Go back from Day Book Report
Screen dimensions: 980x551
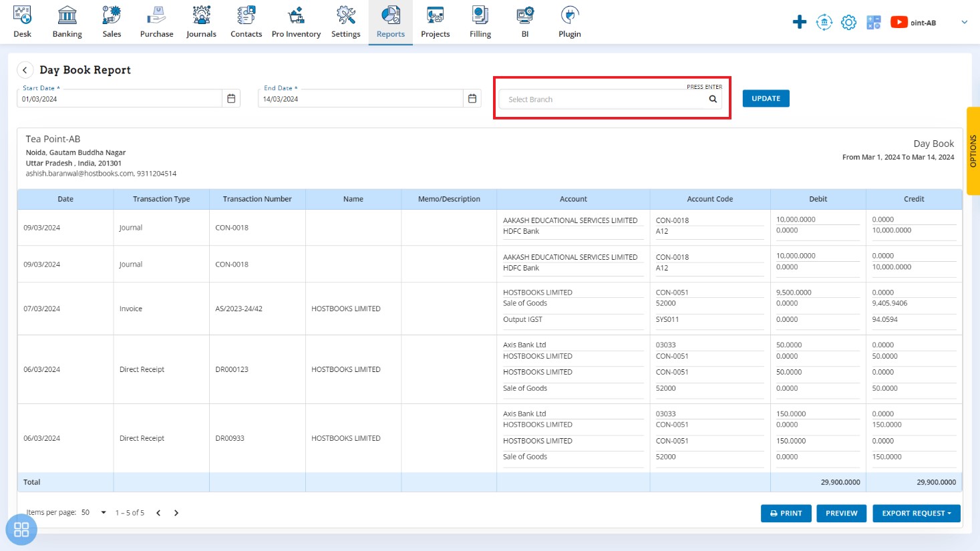(25, 69)
